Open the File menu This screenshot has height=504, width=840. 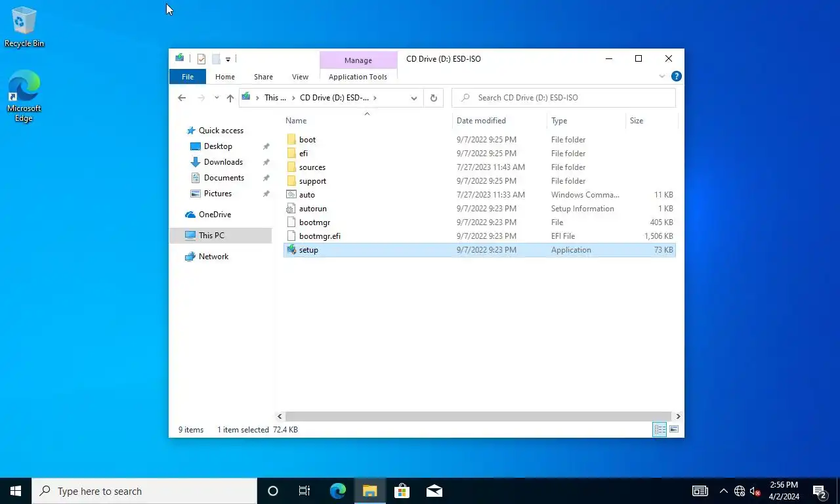pyautogui.click(x=188, y=77)
